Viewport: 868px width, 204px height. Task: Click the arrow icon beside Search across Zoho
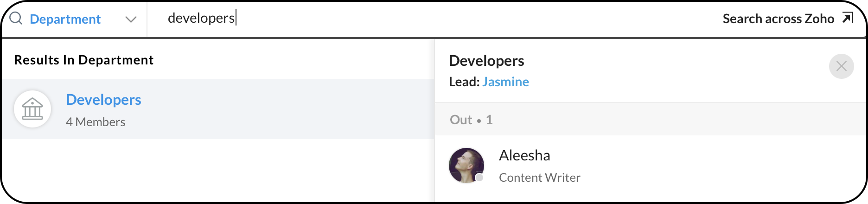pyautogui.click(x=848, y=18)
